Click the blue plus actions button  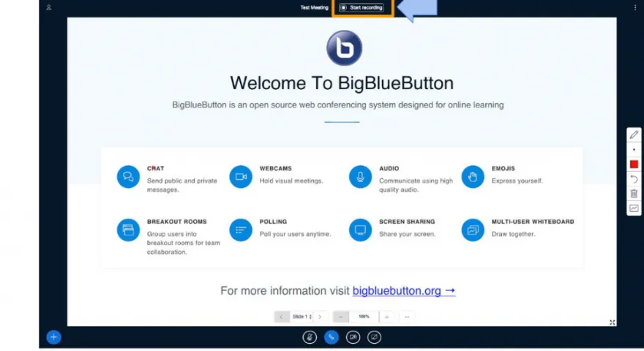pyautogui.click(x=53, y=337)
